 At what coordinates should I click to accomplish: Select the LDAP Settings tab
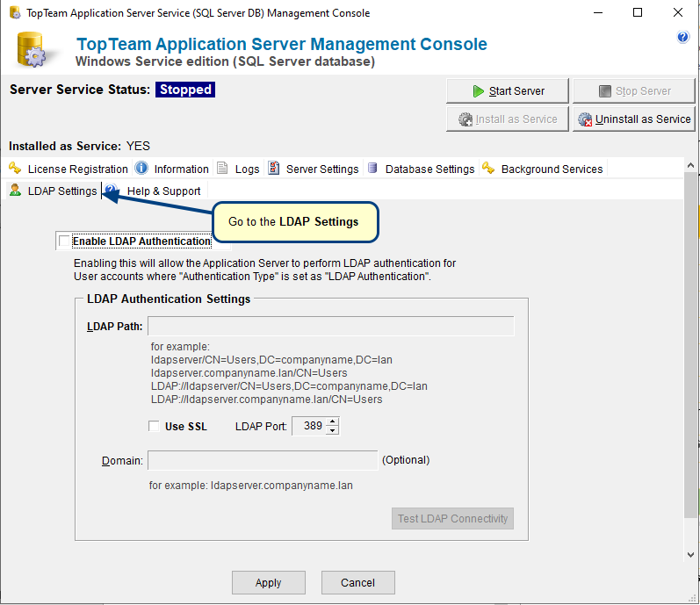[54, 191]
